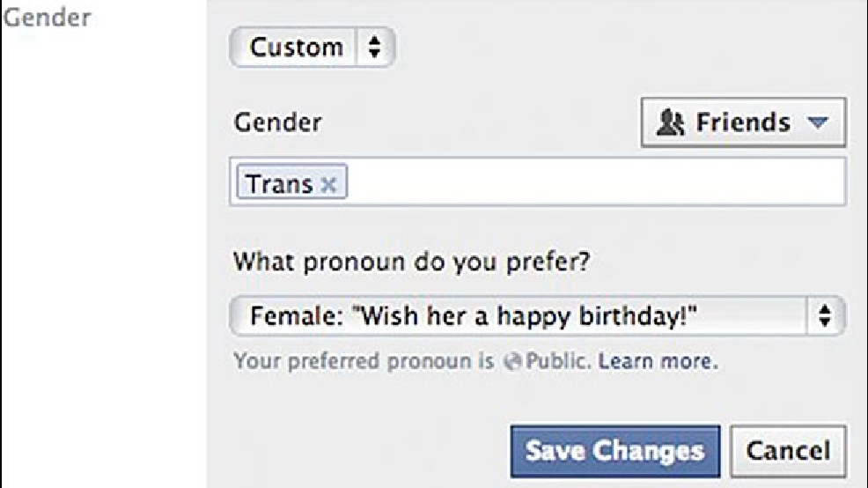Click the people icon in Friends selector
Image resolution: width=868 pixels, height=488 pixels.
(x=671, y=122)
